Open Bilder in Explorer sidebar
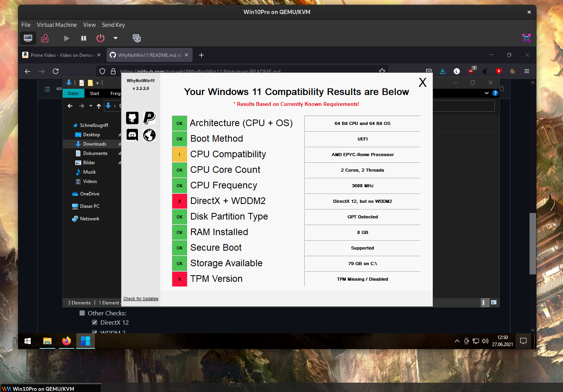 (x=89, y=163)
